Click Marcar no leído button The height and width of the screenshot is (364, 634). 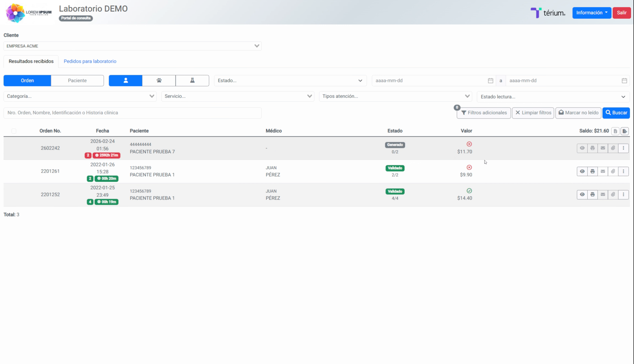[578, 113]
